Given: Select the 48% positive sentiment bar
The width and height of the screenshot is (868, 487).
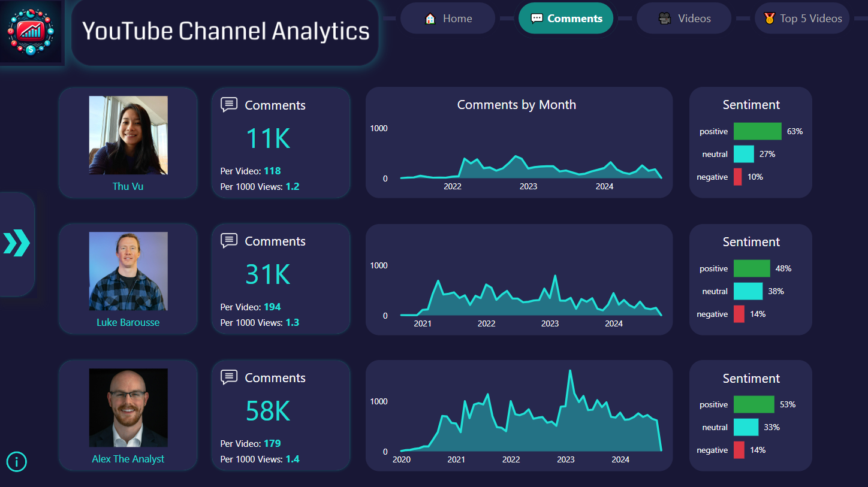Looking at the screenshot, I should pyautogui.click(x=752, y=268).
